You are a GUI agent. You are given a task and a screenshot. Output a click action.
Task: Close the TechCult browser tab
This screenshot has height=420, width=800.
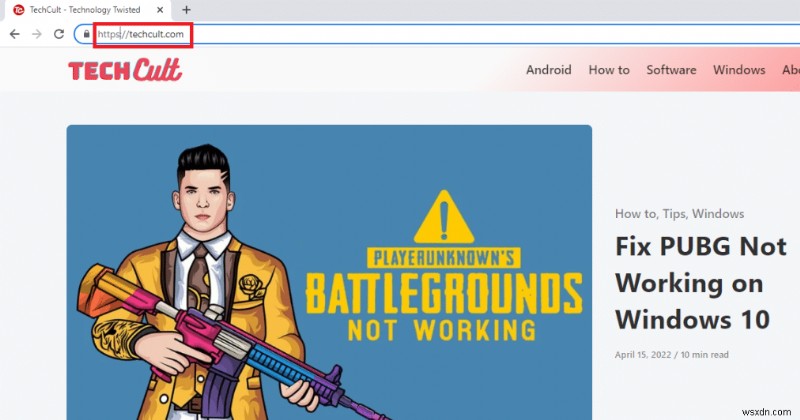pos(160,10)
